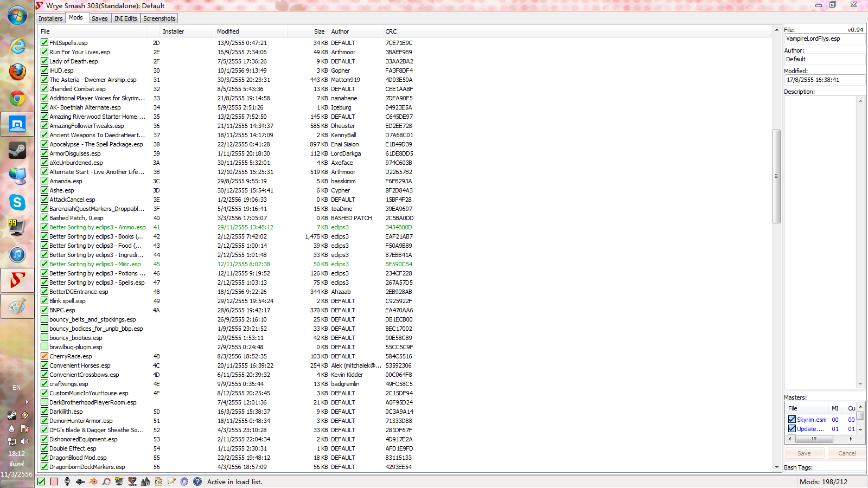Select the Convenient Horses.esp entry
The height and width of the screenshot is (488, 868).
click(x=405, y=365)
